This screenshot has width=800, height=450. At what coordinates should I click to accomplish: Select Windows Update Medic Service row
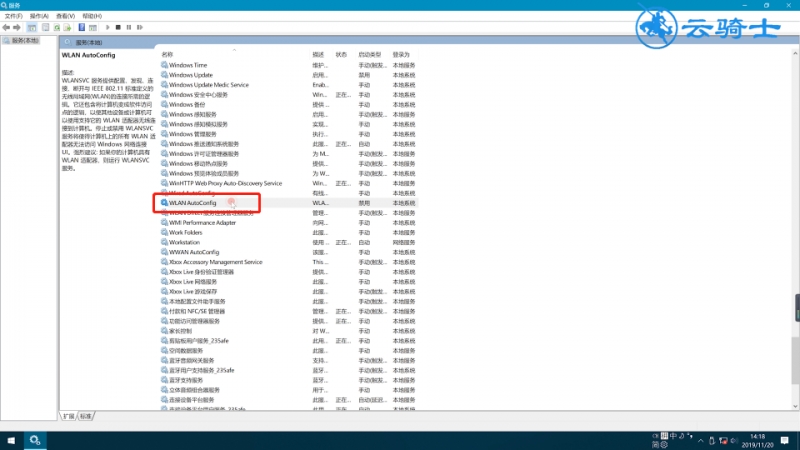[289, 85]
